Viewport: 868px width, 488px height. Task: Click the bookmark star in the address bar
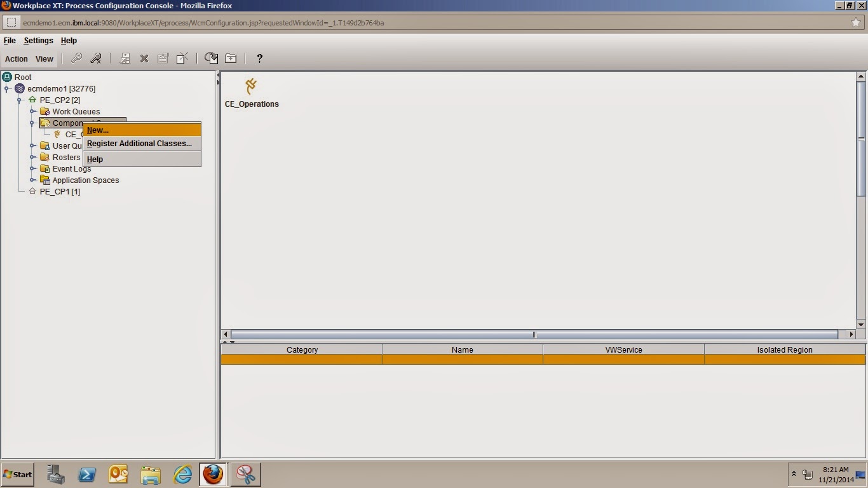point(856,22)
